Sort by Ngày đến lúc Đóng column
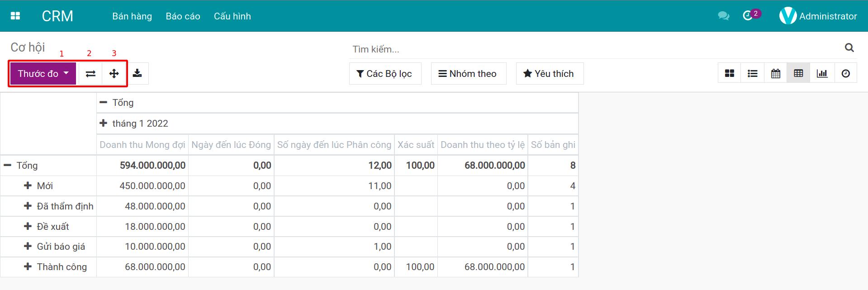868x290 pixels. pos(231,145)
